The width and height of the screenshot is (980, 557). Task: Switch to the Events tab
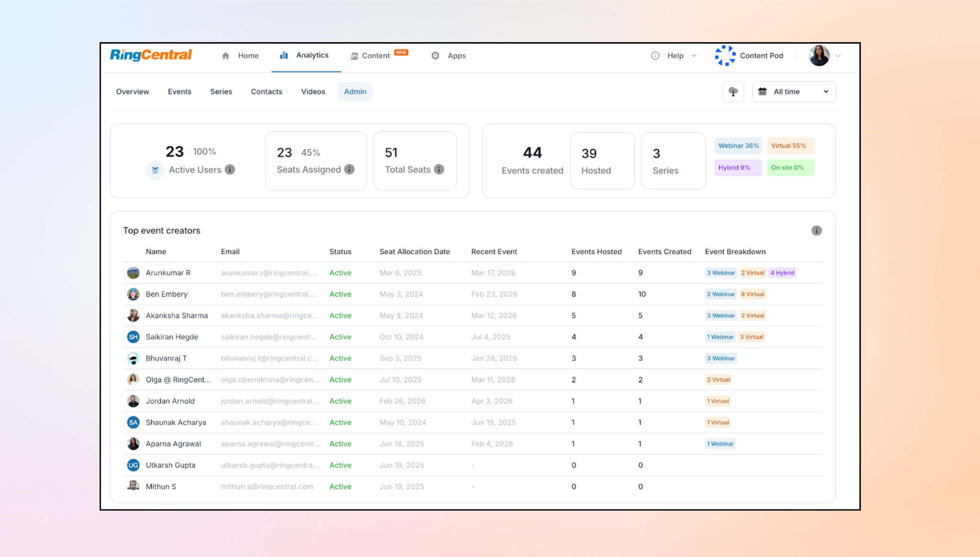[x=179, y=91]
